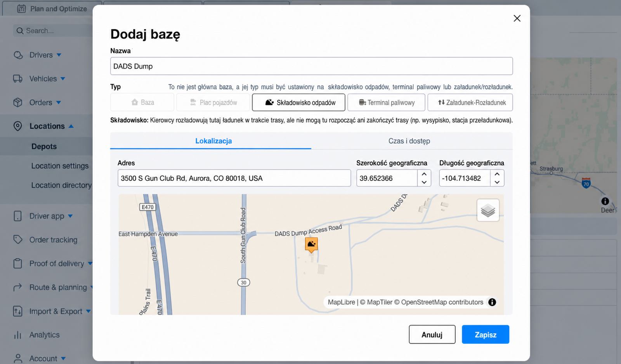Screen dimensions: 621x364
Task: Click the sidebar Search box
Action: pyautogui.click(x=52, y=31)
